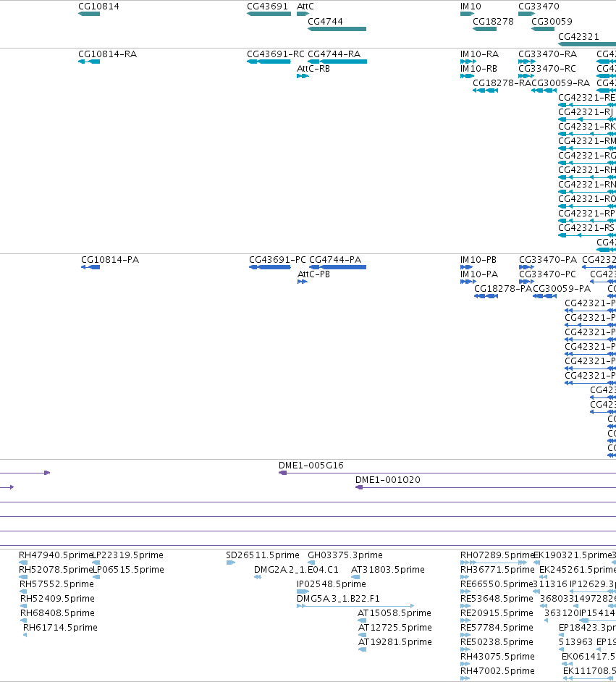Select the CG33470 gene label

[x=539, y=7]
